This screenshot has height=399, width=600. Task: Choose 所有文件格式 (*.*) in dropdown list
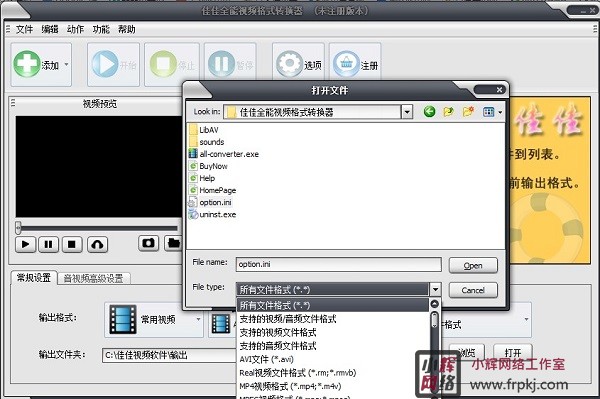coord(332,305)
